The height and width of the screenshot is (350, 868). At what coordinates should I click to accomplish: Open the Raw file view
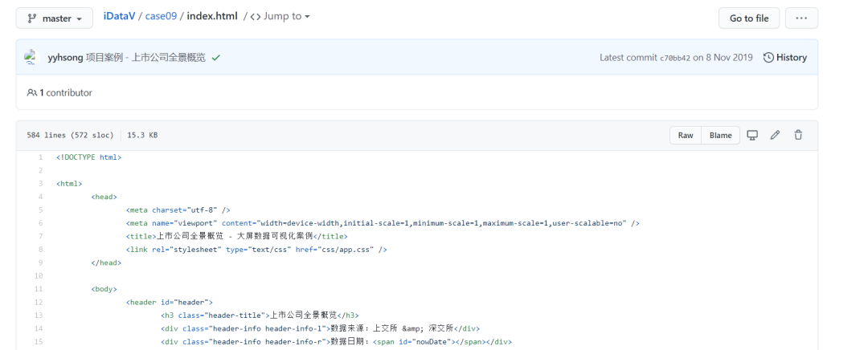(x=686, y=136)
